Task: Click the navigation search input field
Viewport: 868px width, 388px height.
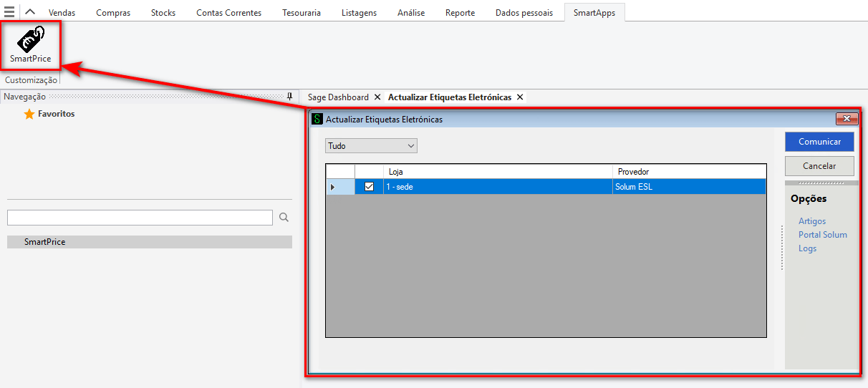Action: coord(140,218)
